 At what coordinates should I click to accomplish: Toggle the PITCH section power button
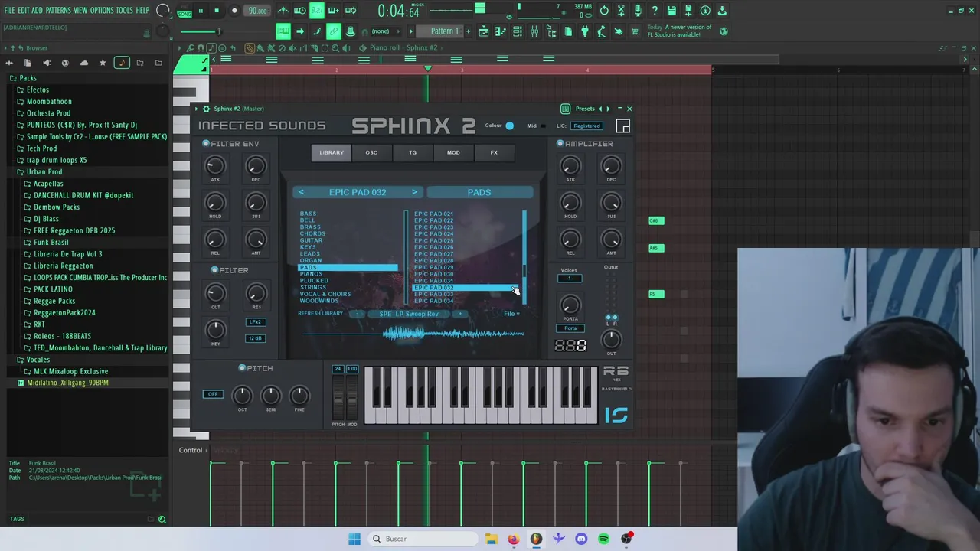coord(242,368)
